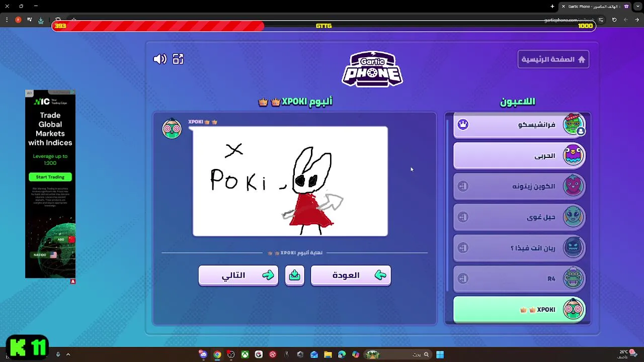
Task: Select player حبل غوى
Action: [x=520, y=217]
